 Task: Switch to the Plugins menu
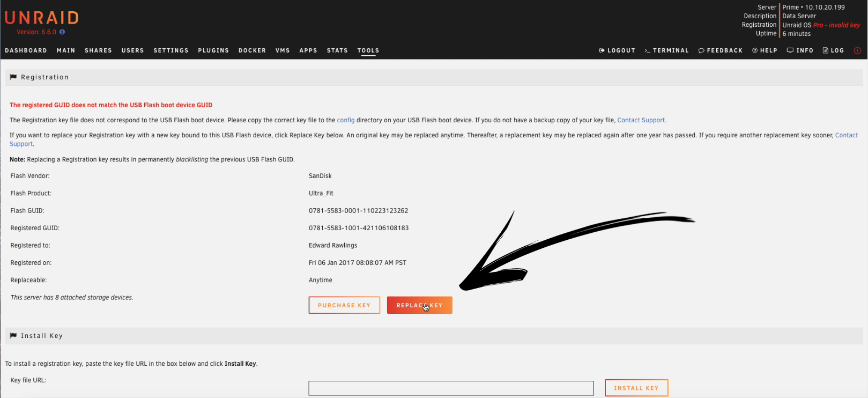tap(213, 50)
